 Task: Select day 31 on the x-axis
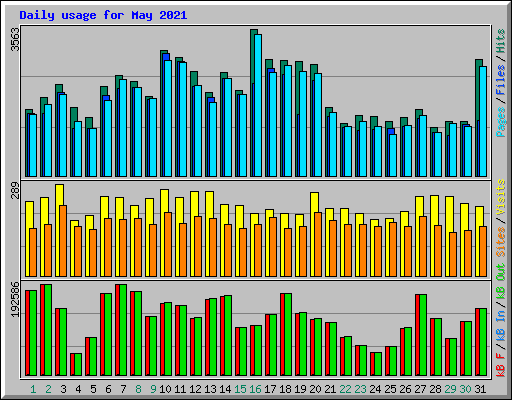point(480,389)
